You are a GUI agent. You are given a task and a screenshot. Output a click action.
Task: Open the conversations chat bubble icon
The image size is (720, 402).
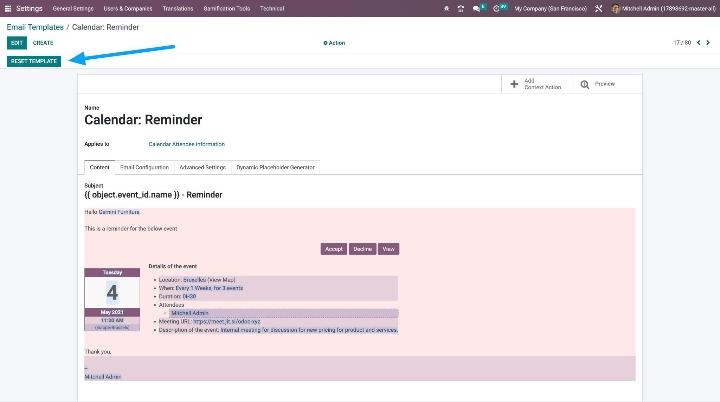click(478, 8)
